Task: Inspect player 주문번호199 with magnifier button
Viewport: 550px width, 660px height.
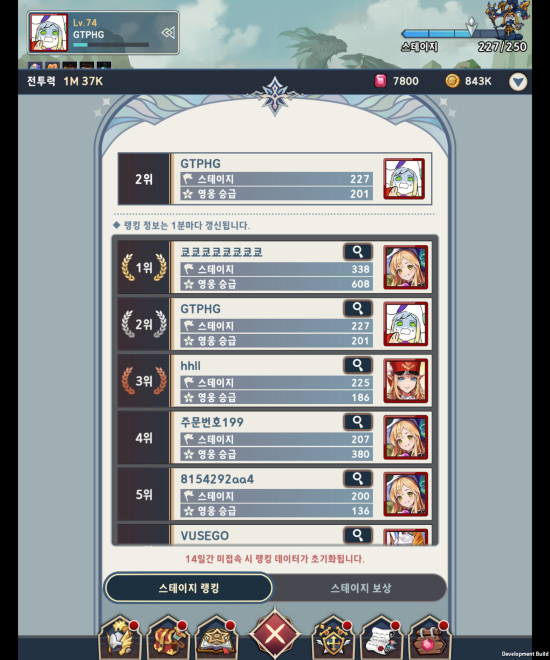Action: tap(358, 421)
